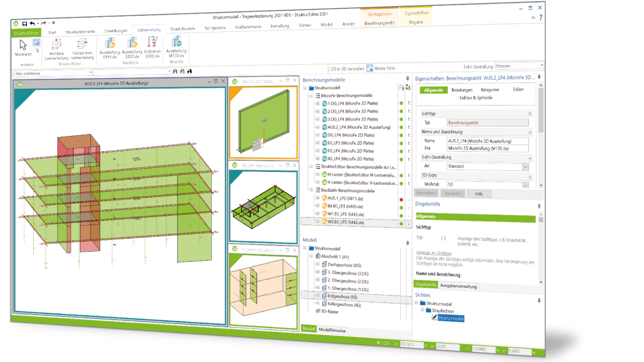Click the Verwerfen button

453,193
